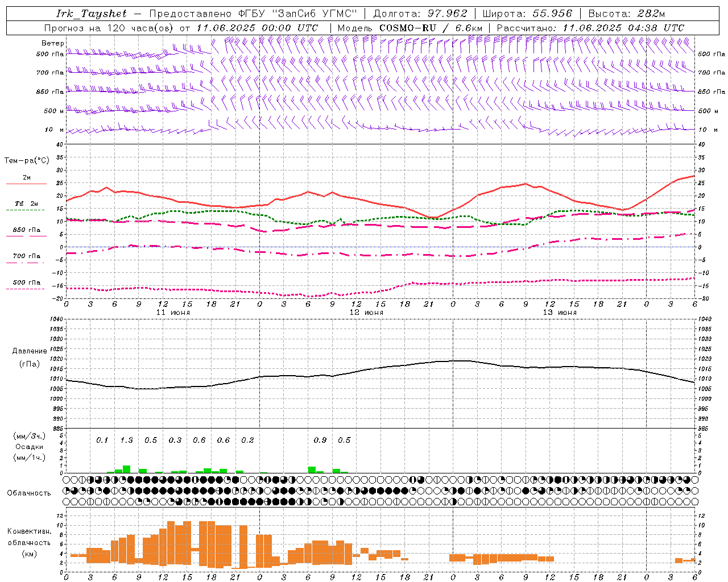This screenshot has width=728, height=582.
Task: Click the red line sample under "2м" legend
Action: coord(26,184)
